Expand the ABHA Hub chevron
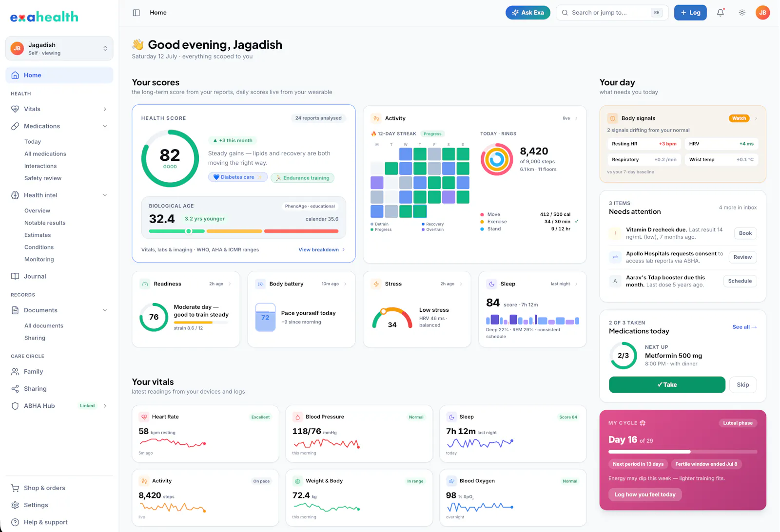The width and height of the screenshot is (780, 532). coord(105,406)
